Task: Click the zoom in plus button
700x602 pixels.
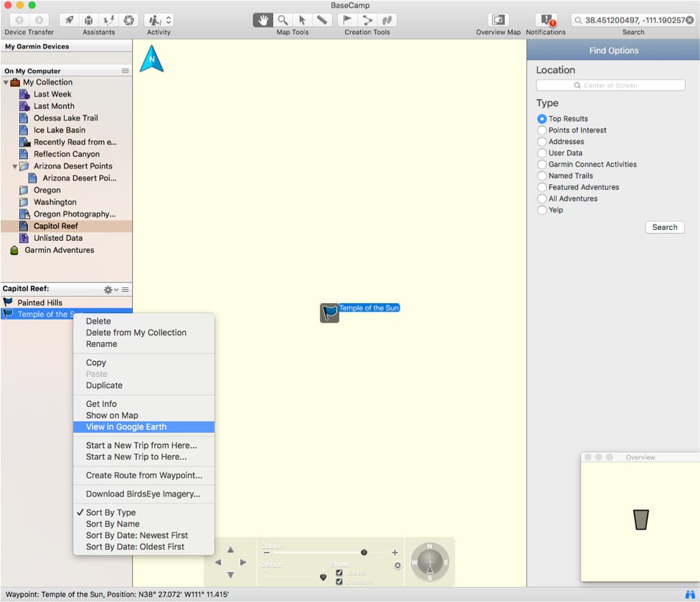Action: coord(394,553)
